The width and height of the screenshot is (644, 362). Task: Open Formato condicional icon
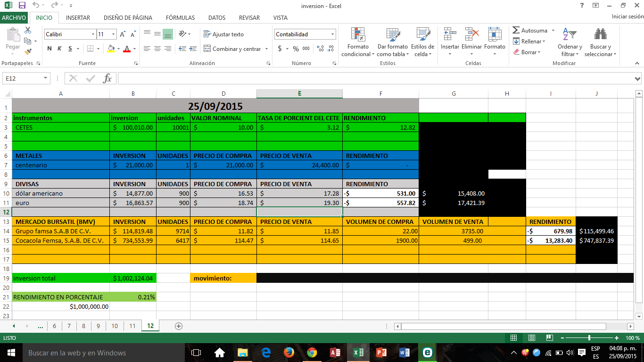pyautogui.click(x=358, y=34)
